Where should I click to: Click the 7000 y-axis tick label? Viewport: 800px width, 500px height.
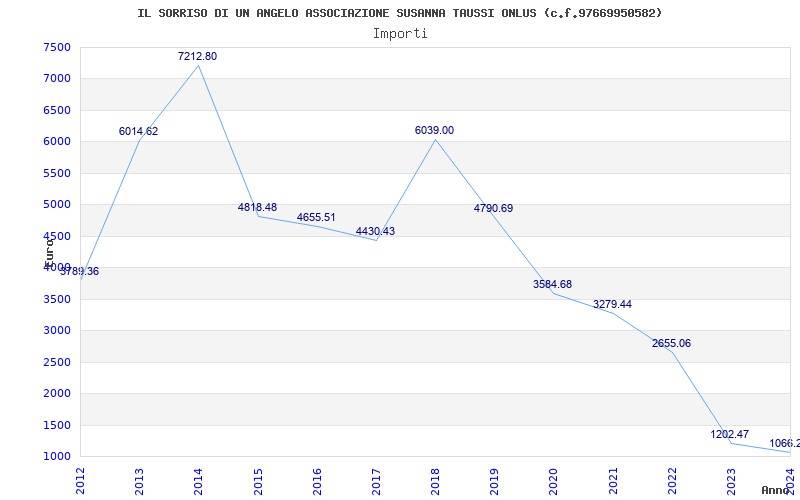[x=57, y=79]
